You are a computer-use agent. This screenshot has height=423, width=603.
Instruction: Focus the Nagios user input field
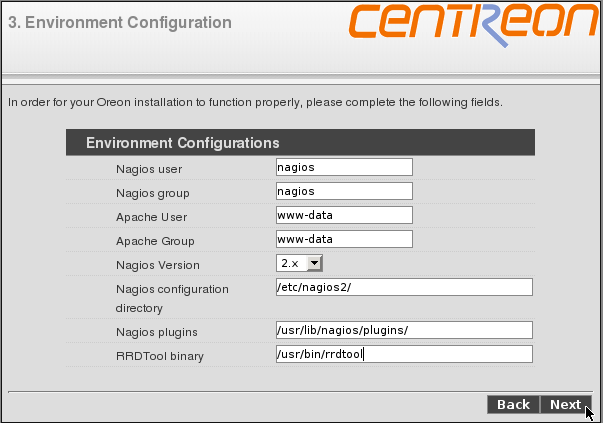coord(344,167)
